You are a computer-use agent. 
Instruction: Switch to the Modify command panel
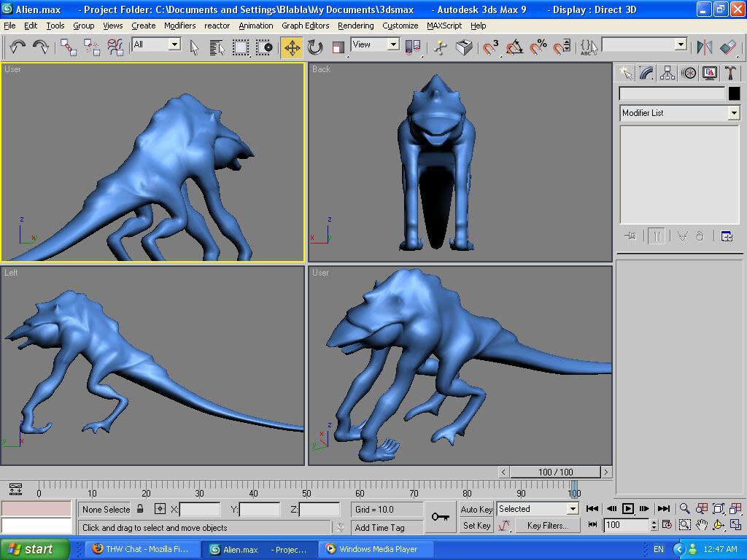click(x=646, y=74)
